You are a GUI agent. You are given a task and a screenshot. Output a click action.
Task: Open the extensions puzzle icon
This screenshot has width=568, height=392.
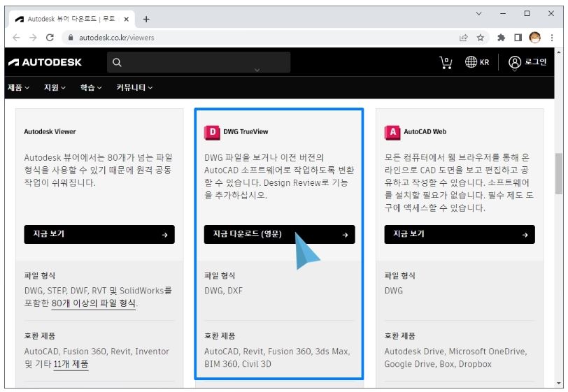[502, 38]
